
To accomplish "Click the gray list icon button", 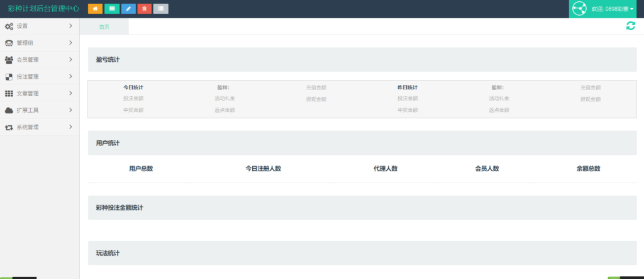I will 161,9.
